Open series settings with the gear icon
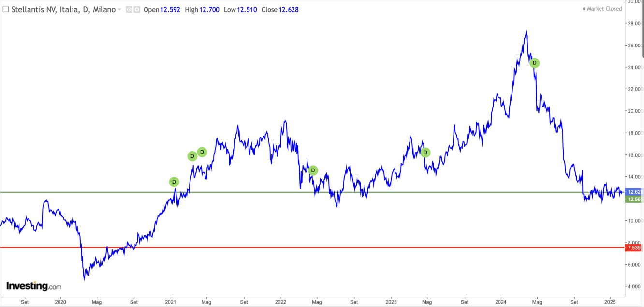This screenshot has height=307, width=644. point(137,10)
